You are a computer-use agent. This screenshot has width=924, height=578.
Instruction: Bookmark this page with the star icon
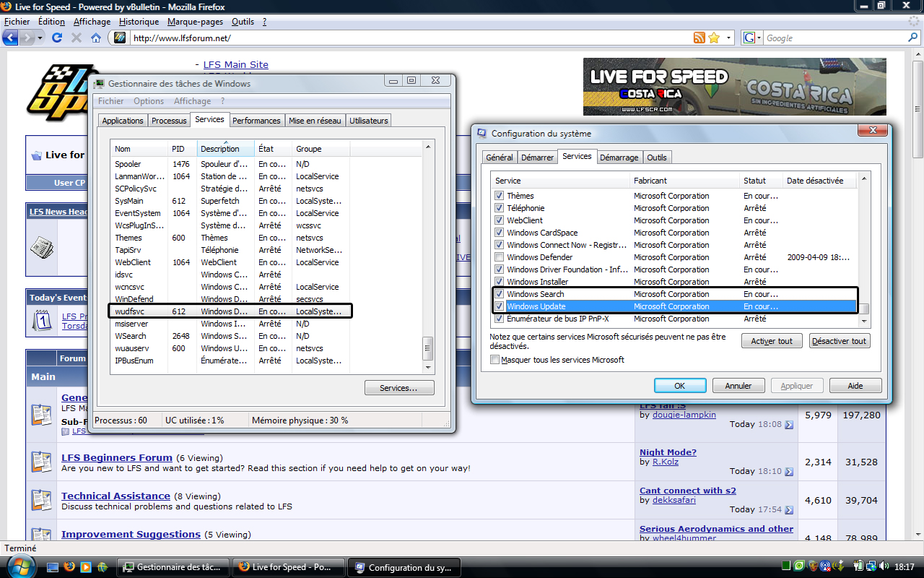[714, 38]
